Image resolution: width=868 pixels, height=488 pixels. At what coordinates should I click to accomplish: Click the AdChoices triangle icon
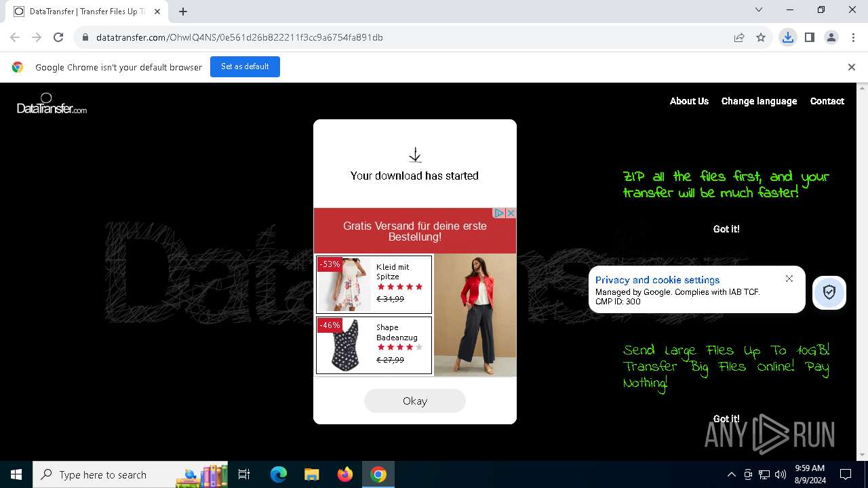[498, 213]
